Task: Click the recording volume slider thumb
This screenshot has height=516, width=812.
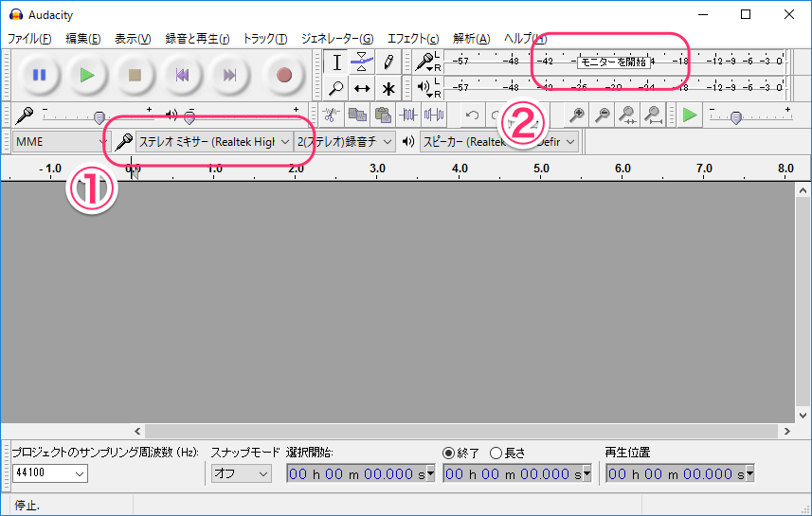Action: (99, 118)
